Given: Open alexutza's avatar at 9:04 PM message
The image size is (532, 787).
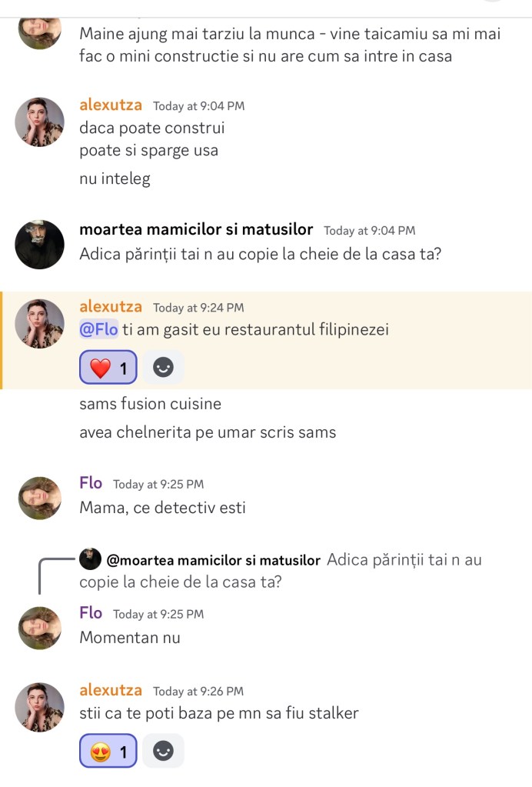Looking at the screenshot, I should coord(40,122).
